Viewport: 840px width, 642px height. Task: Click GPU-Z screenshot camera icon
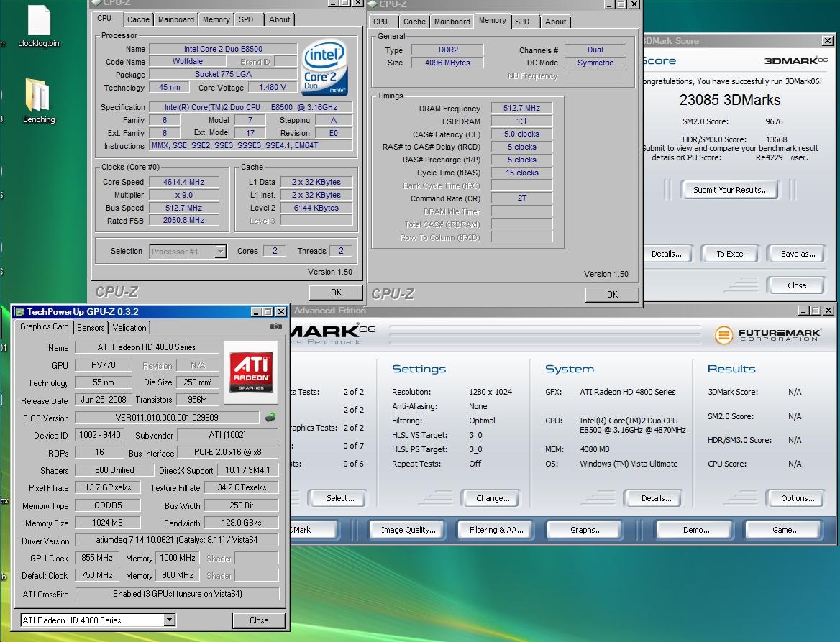(276, 326)
